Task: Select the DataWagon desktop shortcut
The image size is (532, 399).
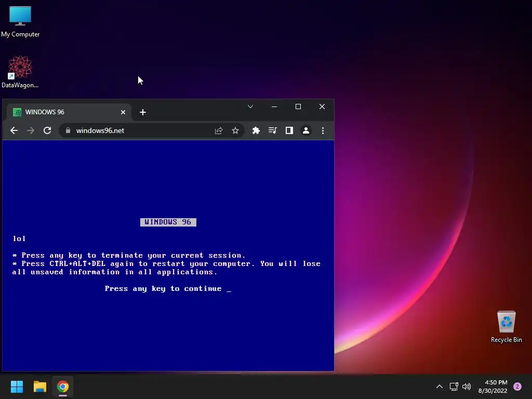Action: [20, 72]
